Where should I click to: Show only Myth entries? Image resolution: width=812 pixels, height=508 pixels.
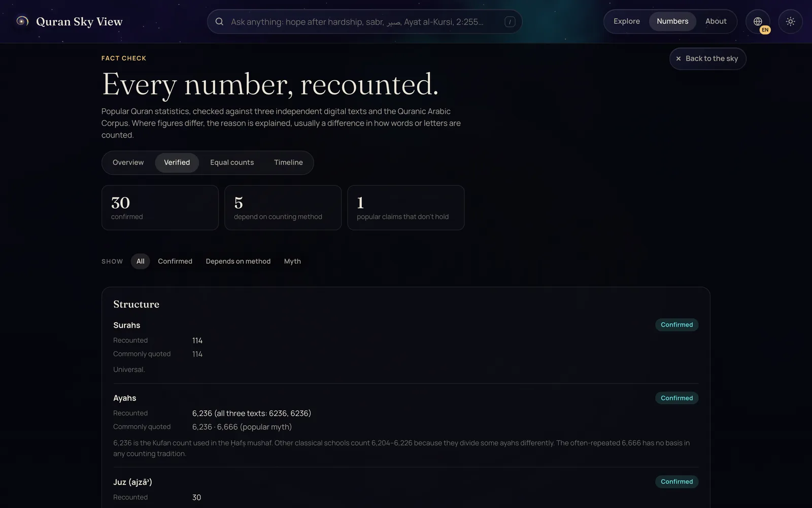pos(292,262)
